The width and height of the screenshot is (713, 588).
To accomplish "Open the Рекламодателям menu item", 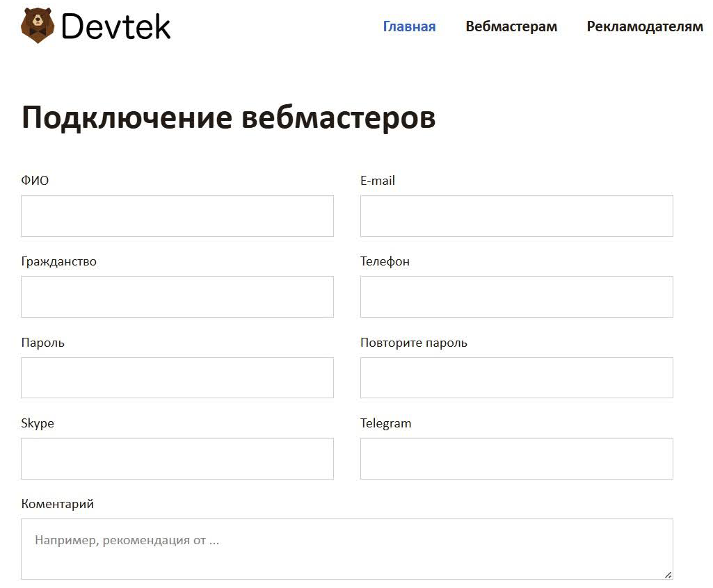I will click(x=645, y=26).
